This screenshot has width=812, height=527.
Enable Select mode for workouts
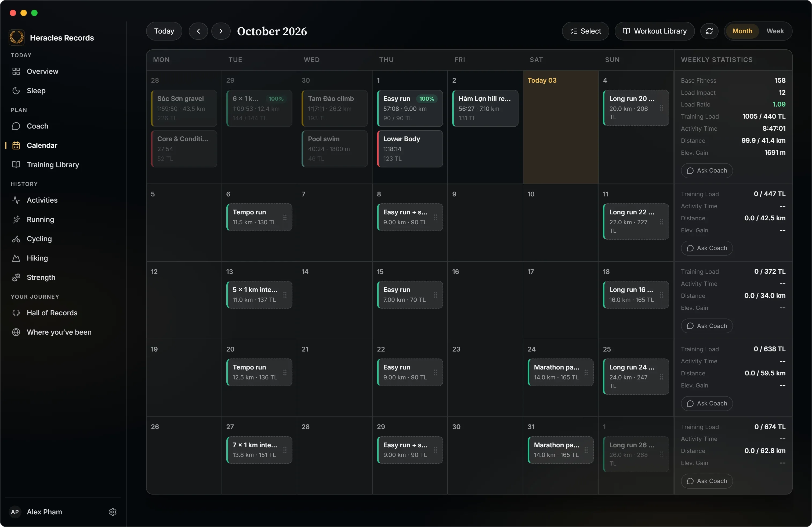point(585,31)
